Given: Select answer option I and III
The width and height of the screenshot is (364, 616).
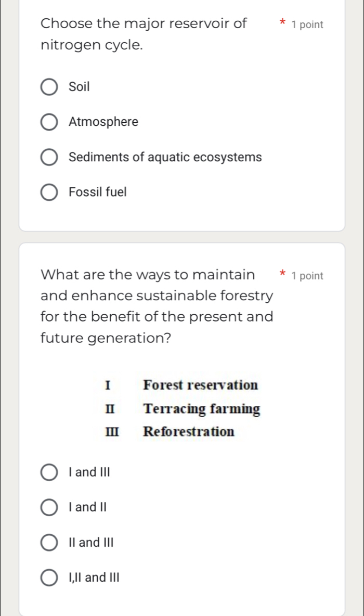Looking at the screenshot, I should click(49, 472).
